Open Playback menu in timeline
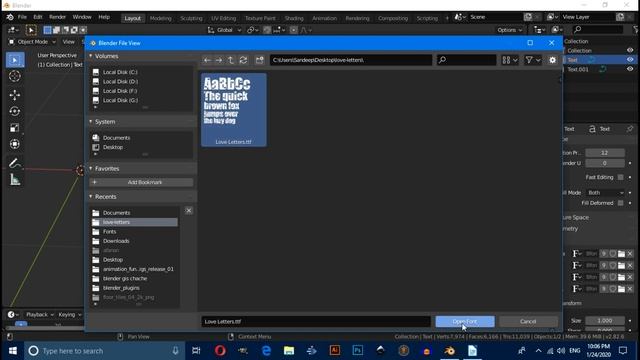Image resolution: width=640 pixels, height=360 pixels. 40,315
